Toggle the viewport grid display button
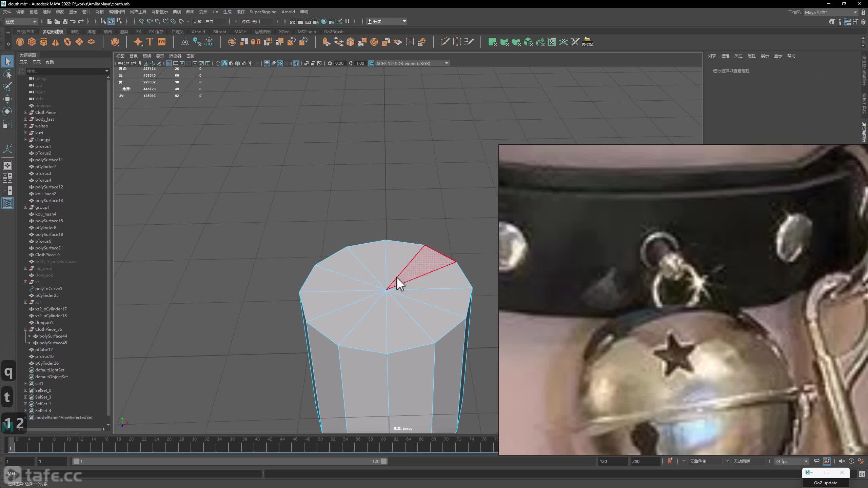 (x=169, y=63)
